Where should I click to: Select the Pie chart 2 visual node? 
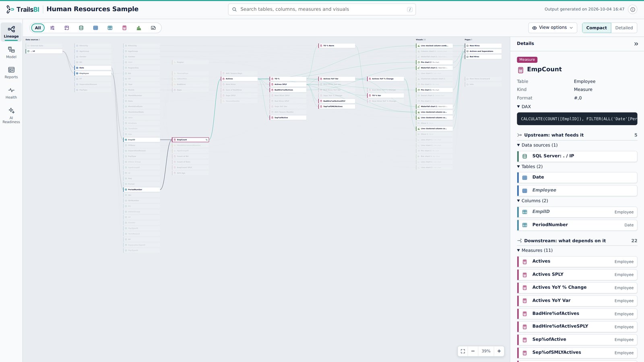point(434,62)
